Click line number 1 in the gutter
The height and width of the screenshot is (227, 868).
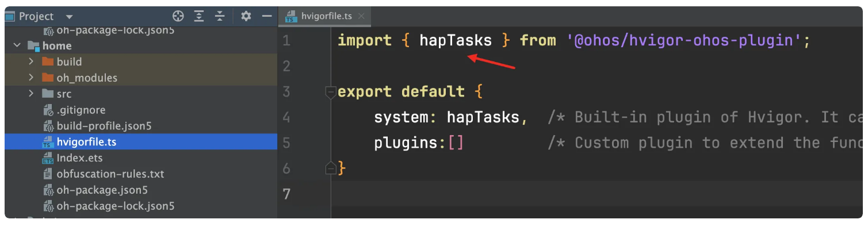(x=286, y=41)
